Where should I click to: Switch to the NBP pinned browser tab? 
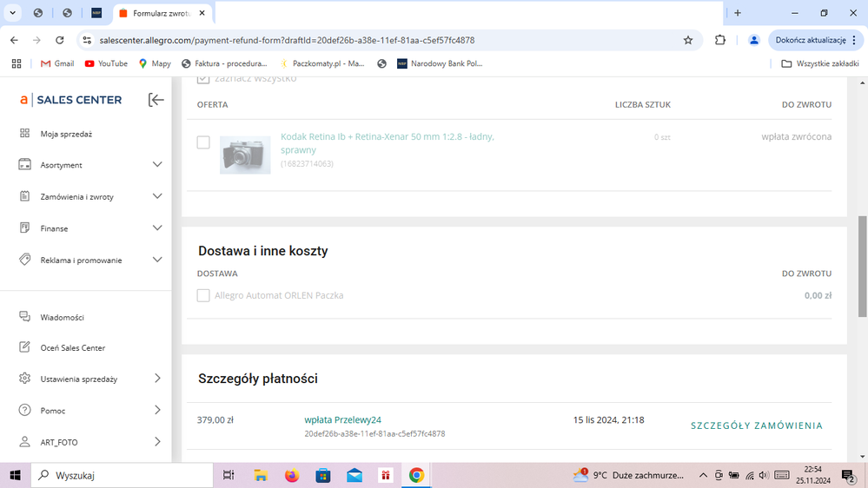(96, 13)
